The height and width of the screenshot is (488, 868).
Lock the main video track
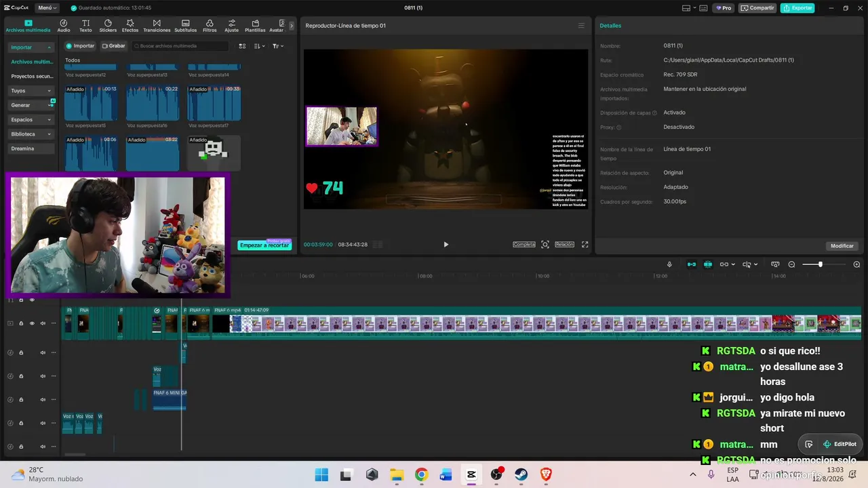click(x=21, y=323)
